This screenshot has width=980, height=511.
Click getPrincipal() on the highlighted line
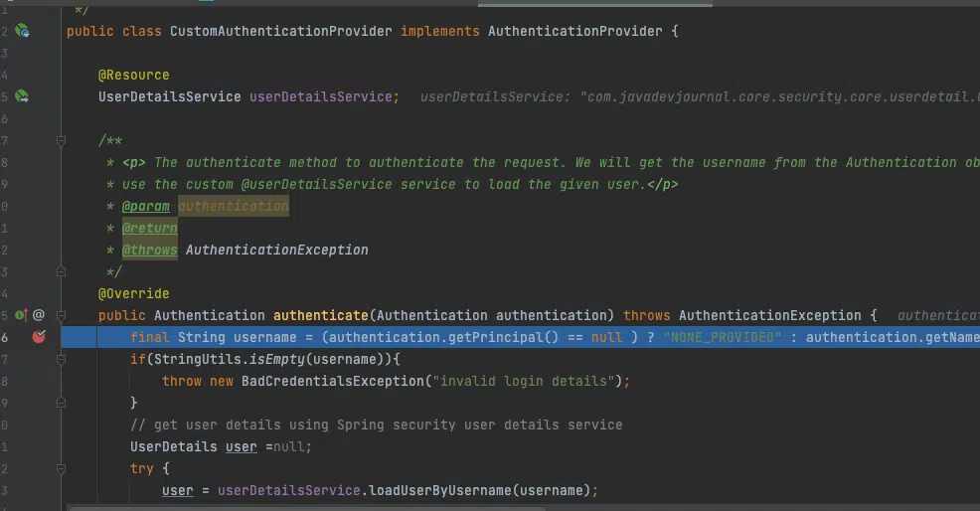point(503,338)
